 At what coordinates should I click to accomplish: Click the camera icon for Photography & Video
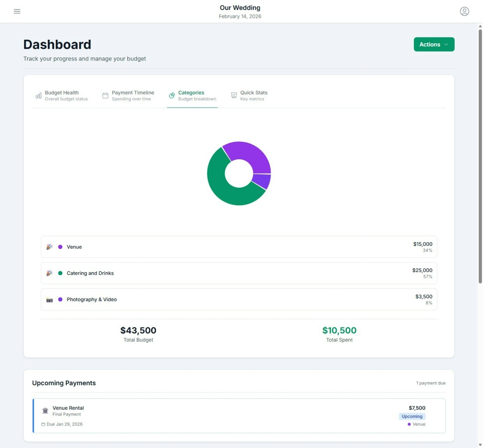click(49, 299)
